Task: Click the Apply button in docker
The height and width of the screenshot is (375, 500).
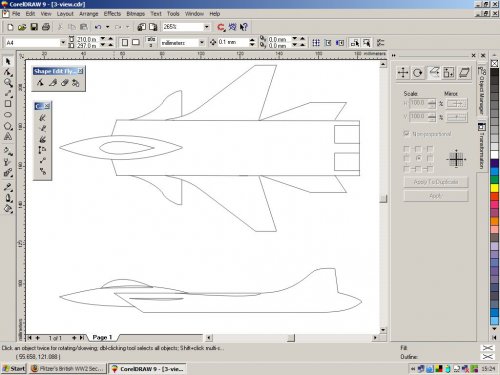Action: tap(436, 196)
